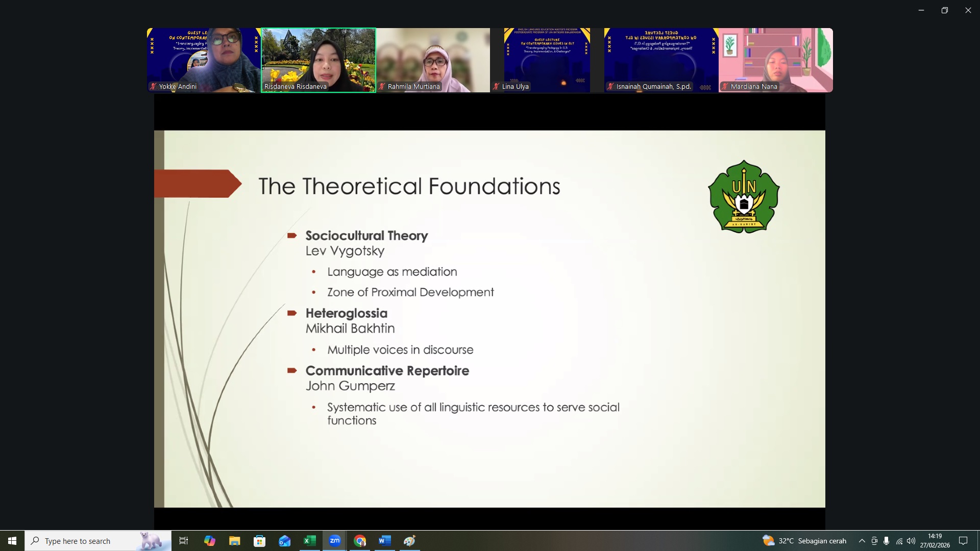Switch to Google Chrome on the taskbar
980x551 pixels.
click(x=360, y=541)
